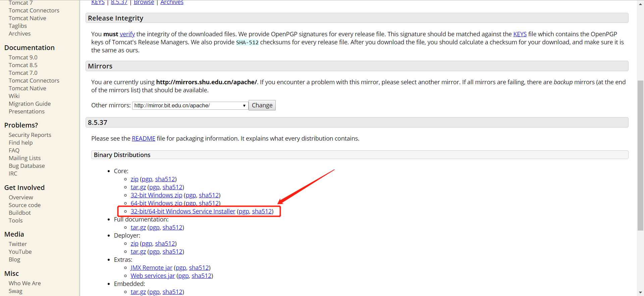Screen dimensions: 644x296
Task: Download the 64-bit Windows zip
Action: [x=156, y=203]
